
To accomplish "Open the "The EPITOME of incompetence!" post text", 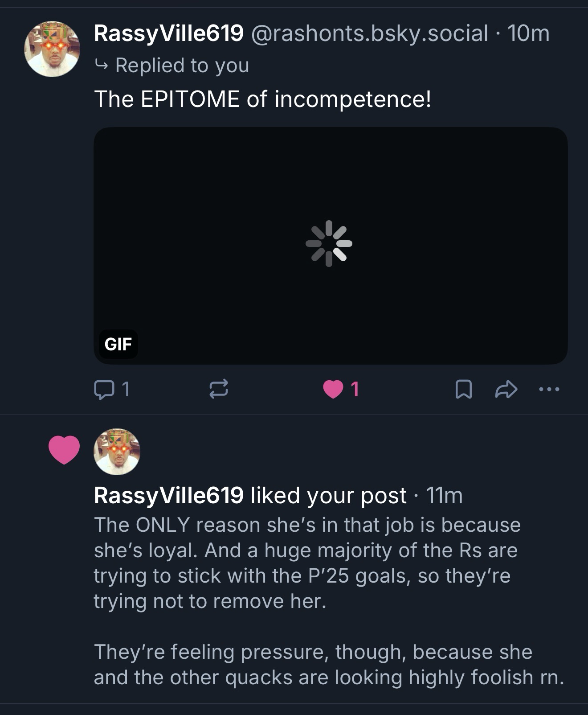I will 263,99.
